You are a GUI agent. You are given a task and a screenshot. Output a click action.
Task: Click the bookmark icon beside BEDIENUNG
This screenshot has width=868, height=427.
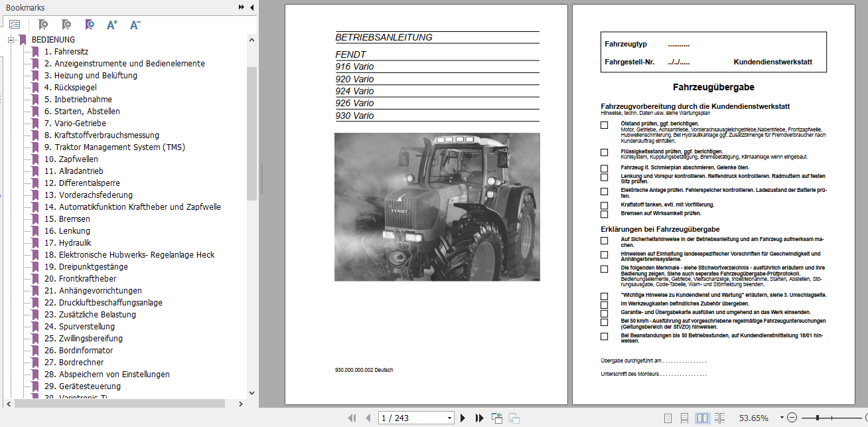point(23,40)
